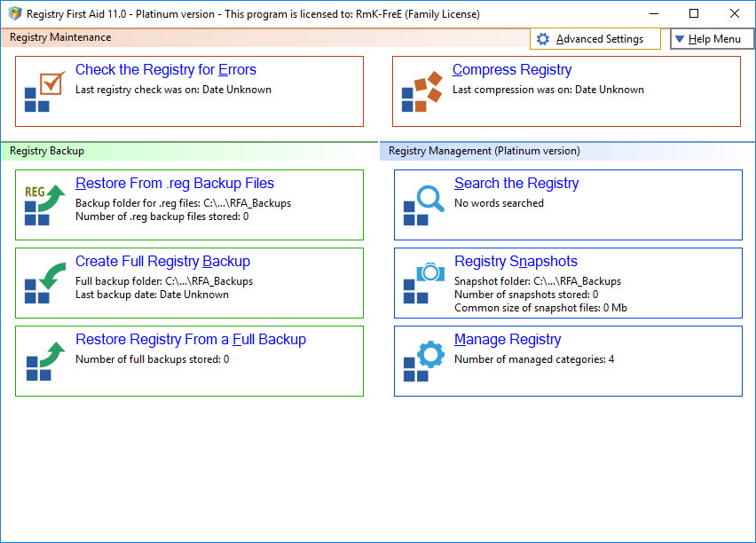Click 'Snapshot folder: C:\...\RFA_Backups' text
The height and width of the screenshot is (543, 756).
click(538, 281)
